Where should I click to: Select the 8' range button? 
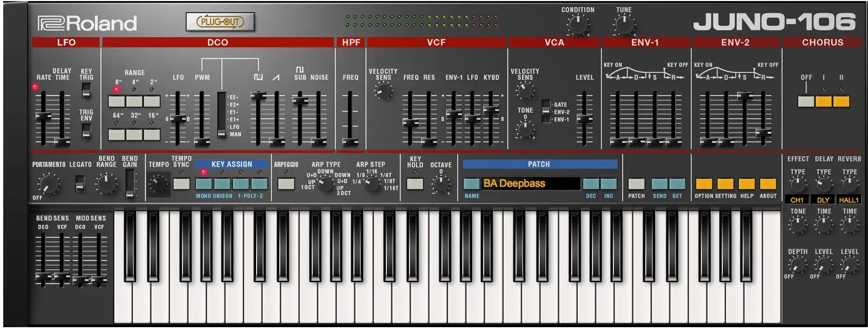[117, 101]
